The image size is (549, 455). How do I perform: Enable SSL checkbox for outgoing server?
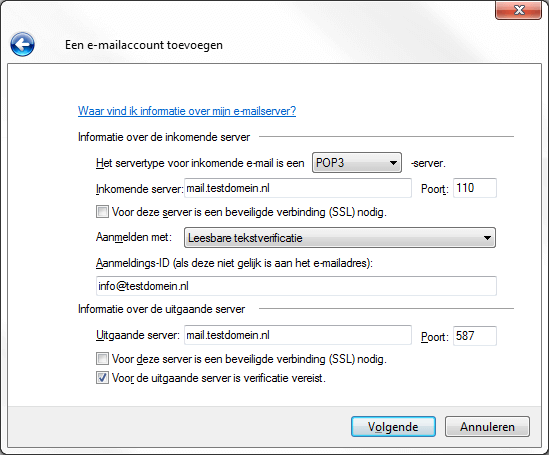102,359
